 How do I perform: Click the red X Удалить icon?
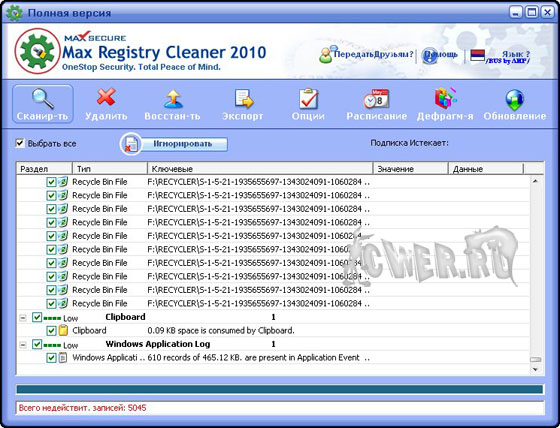click(106, 97)
